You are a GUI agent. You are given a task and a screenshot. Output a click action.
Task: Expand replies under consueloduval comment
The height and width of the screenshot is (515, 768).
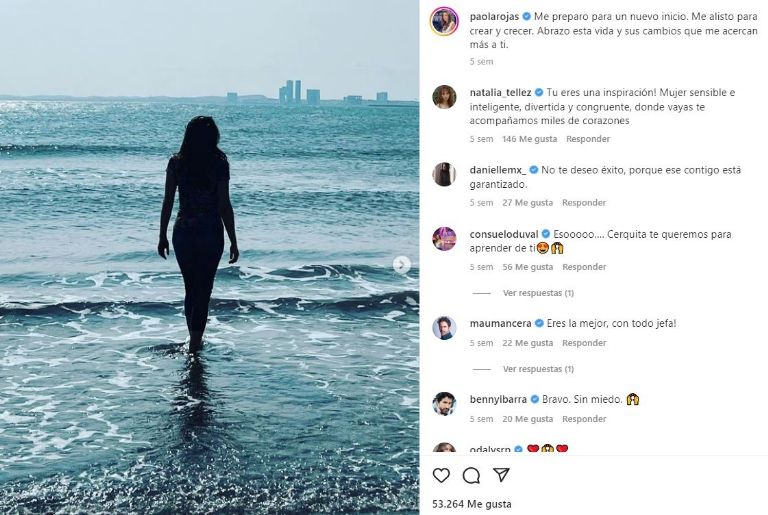[538, 293]
